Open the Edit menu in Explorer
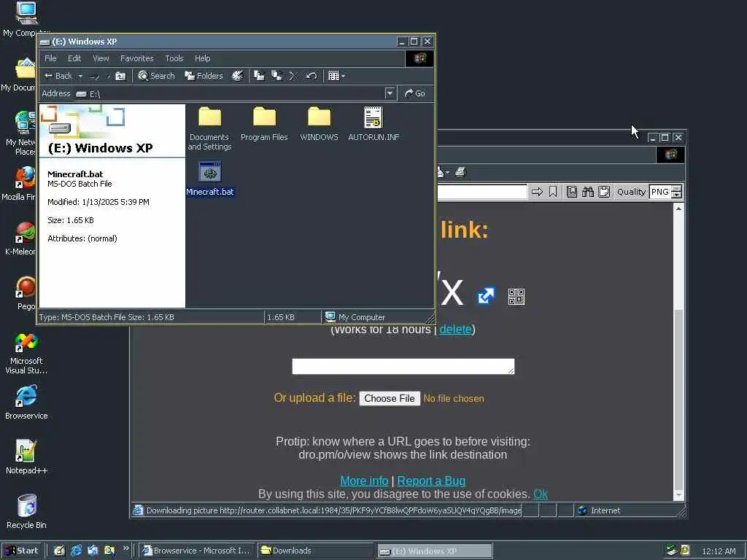 click(74, 58)
